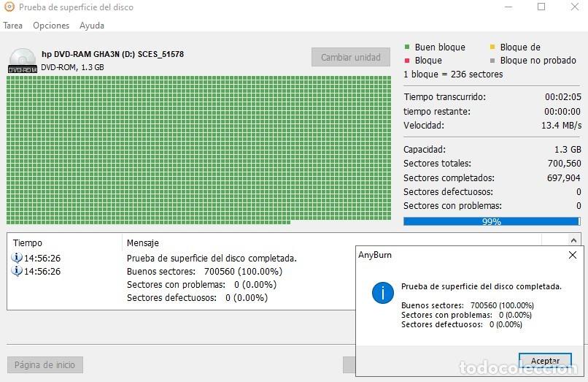Click the yellow Bloque de legend square

pos(492,47)
